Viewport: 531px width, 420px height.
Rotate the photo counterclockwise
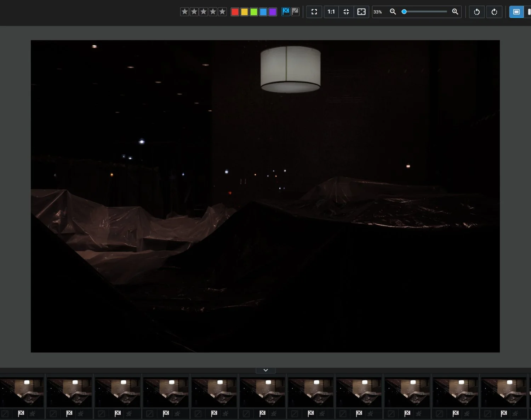pyautogui.click(x=476, y=12)
